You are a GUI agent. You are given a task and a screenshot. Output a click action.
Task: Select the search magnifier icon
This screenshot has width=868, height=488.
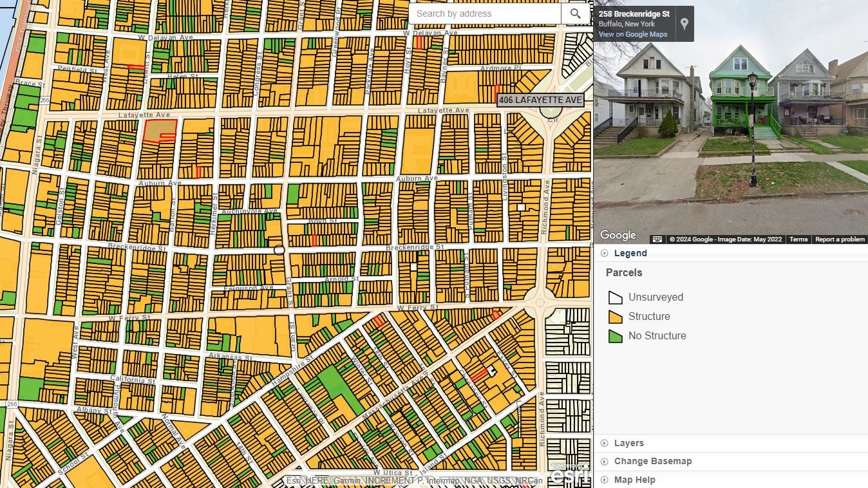pos(575,14)
